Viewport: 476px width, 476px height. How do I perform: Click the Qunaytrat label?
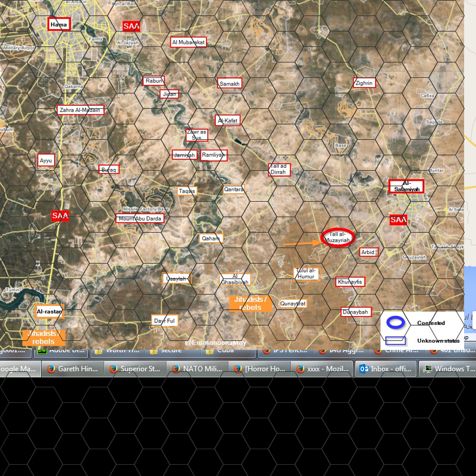point(293,303)
